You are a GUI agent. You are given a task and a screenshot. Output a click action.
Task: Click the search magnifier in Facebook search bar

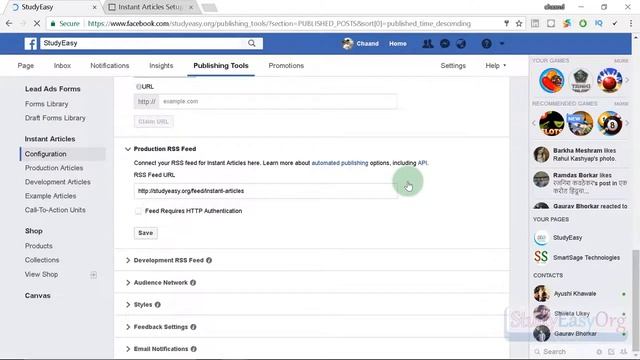point(251,43)
